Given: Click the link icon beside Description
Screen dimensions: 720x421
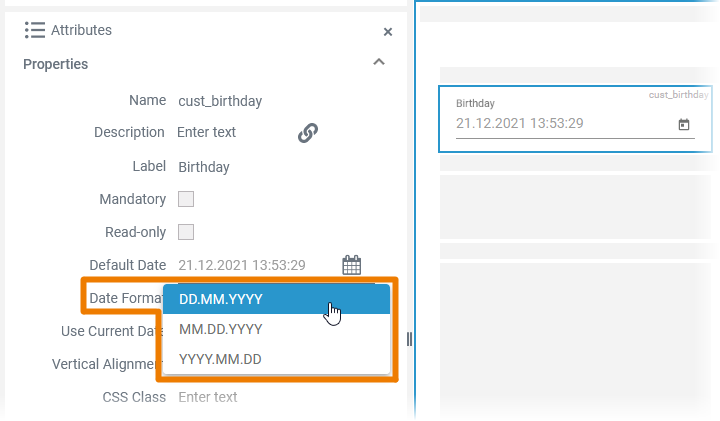Looking at the screenshot, I should 308,133.
